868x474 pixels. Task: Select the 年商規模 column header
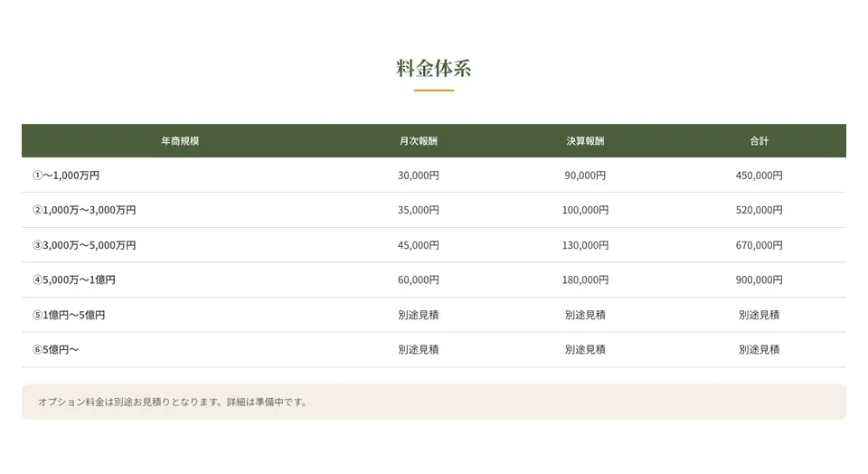180,140
